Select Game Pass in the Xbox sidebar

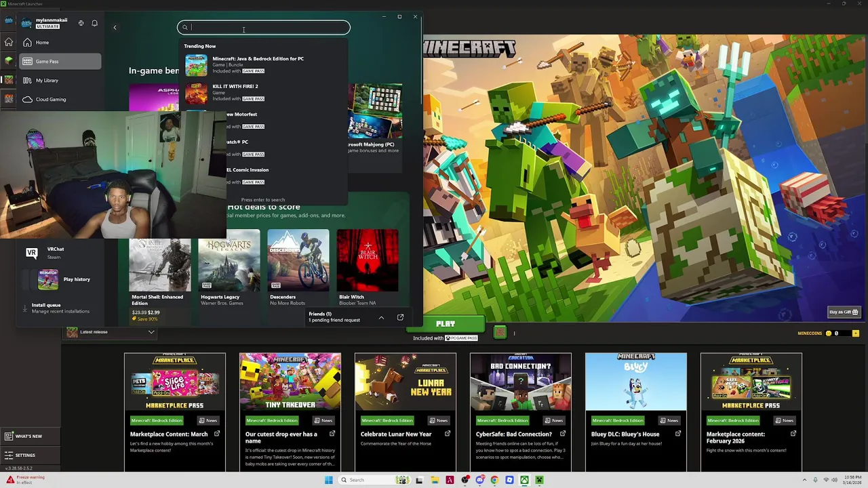60,62
